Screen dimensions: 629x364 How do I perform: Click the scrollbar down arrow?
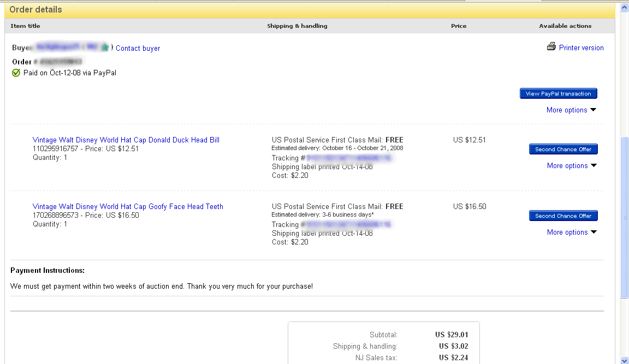(x=624, y=360)
